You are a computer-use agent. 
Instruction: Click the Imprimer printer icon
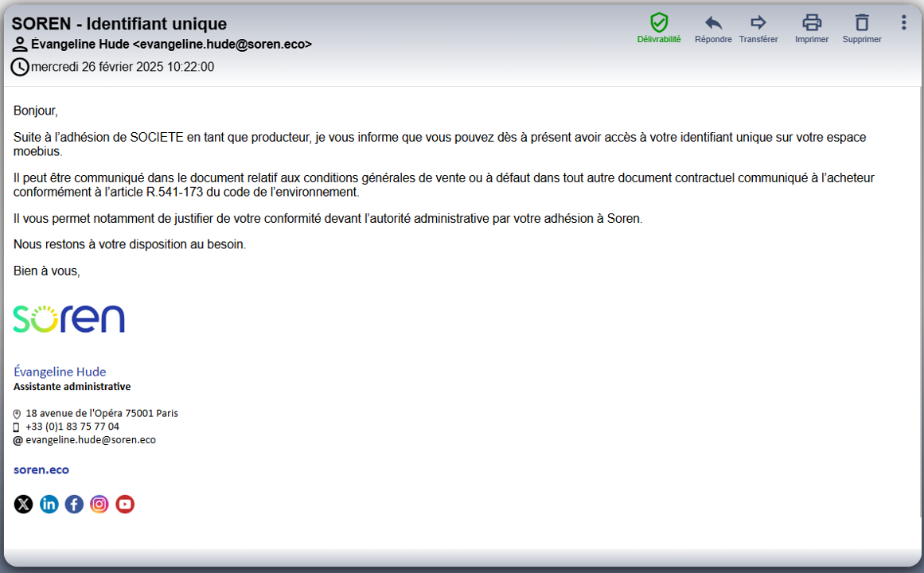pos(812,23)
